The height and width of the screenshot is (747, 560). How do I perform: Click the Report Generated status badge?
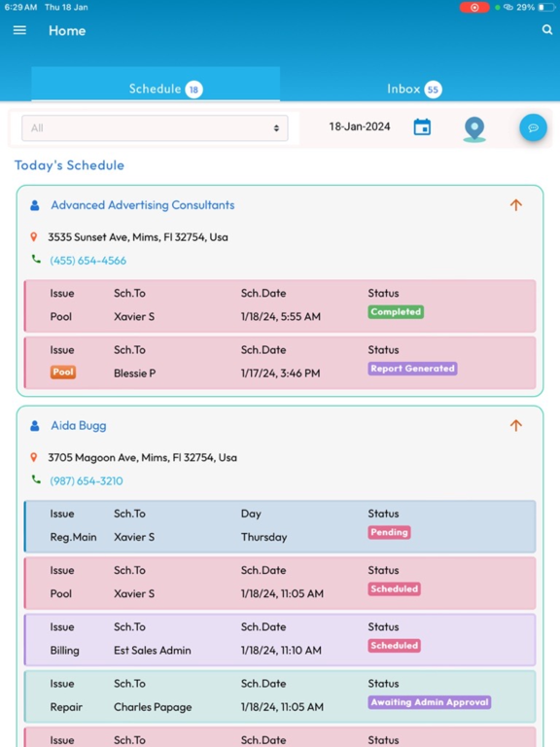coord(412,369)
